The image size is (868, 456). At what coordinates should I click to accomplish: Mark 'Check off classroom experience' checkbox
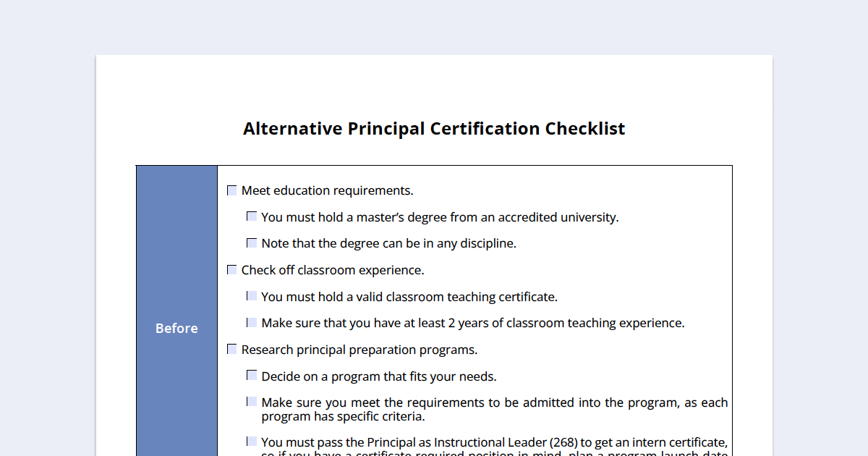[232, 270]
